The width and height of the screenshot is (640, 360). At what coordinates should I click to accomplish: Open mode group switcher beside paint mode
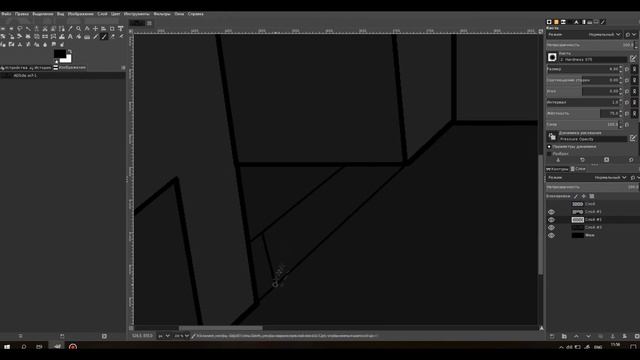631,35
